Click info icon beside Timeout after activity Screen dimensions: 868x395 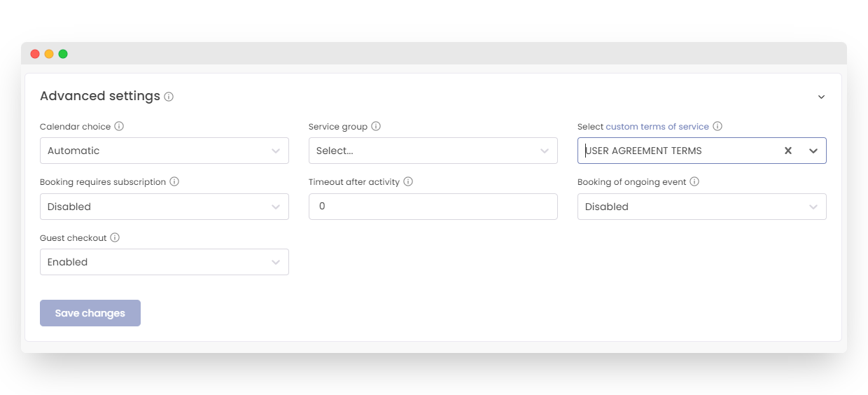[x=408, y=181]
